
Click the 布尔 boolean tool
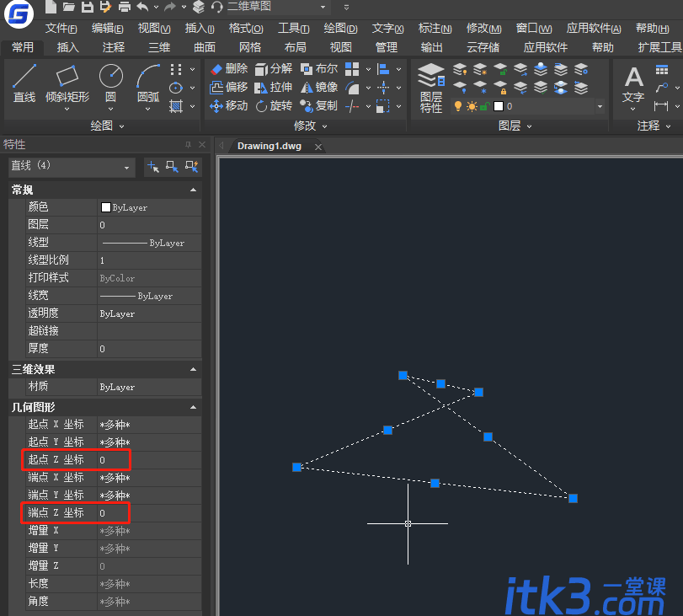[319, 69]
